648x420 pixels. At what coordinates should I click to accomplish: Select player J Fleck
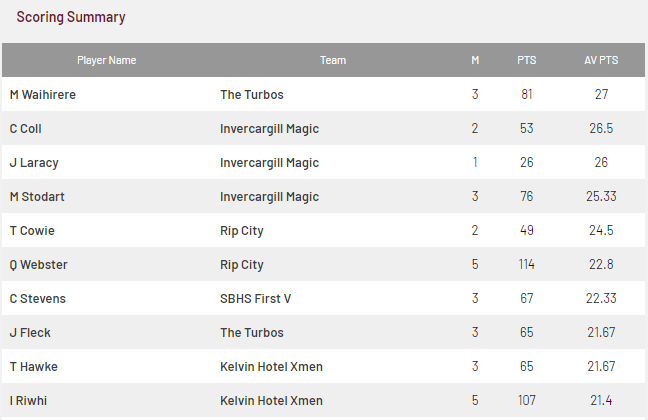tap(30, 333)
